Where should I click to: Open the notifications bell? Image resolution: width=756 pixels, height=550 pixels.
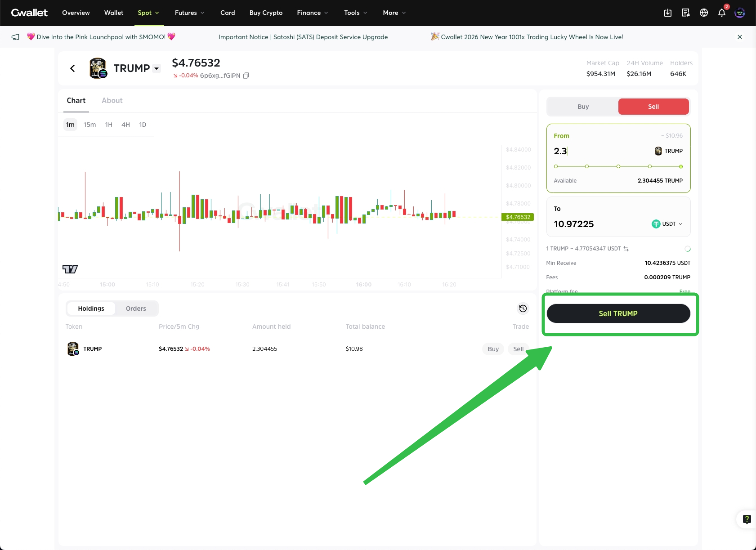(x=722, y=13)
